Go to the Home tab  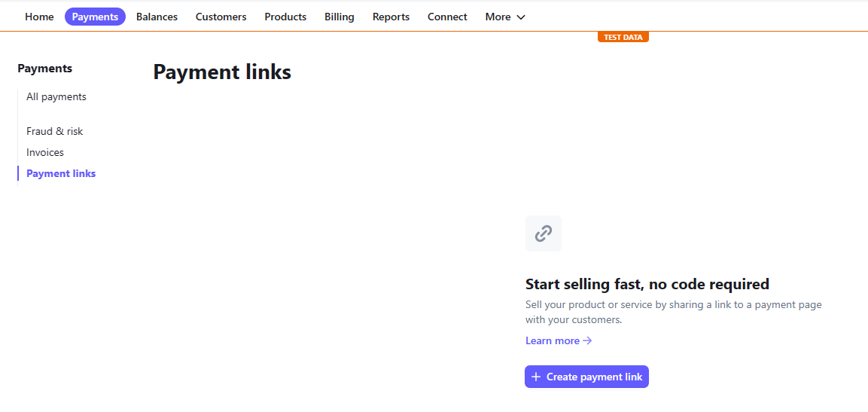(39, 17)
